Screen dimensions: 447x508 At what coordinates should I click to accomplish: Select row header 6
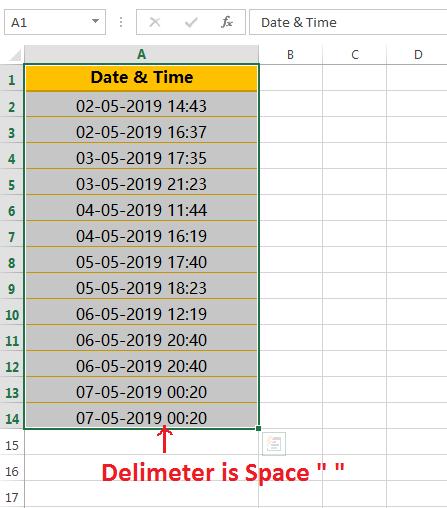pos(12,208)
